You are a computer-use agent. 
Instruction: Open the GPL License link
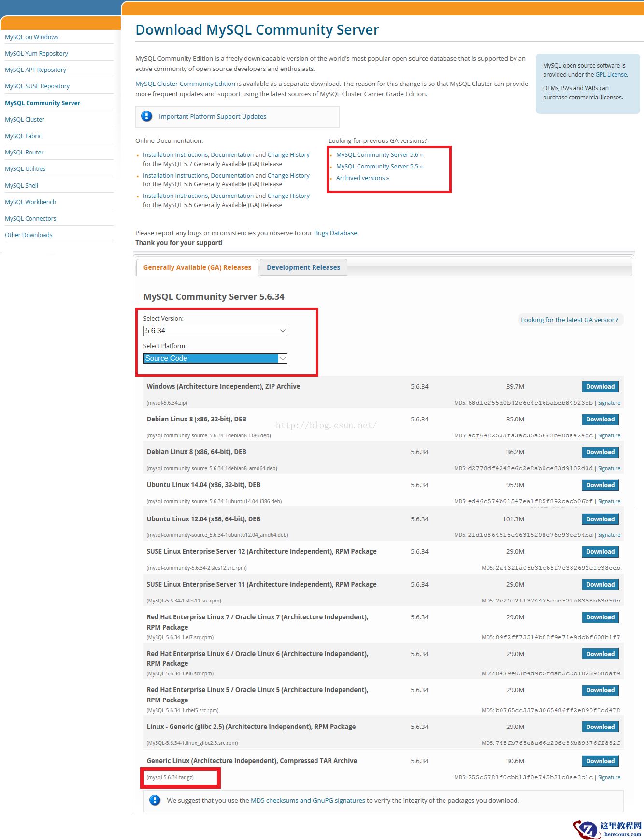[611, 75]
